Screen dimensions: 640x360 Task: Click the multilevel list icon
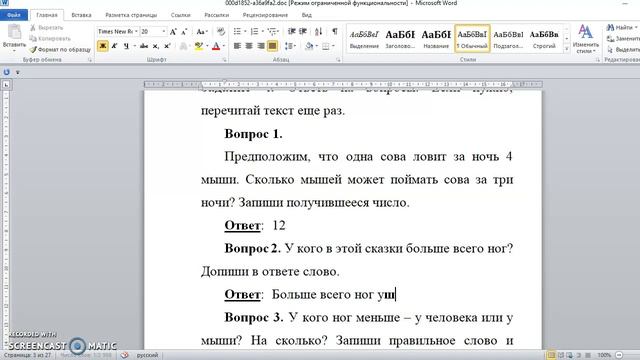tap(272, 31)
